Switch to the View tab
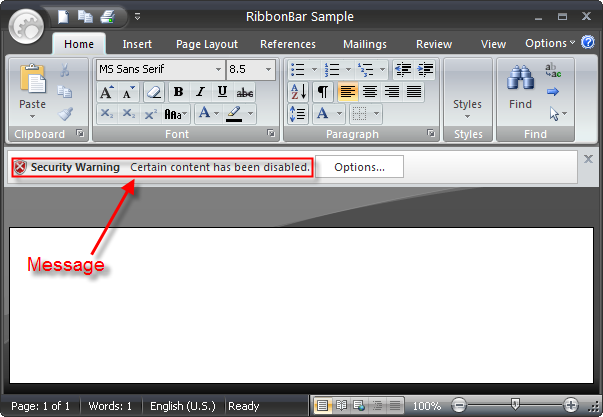The height and width of the screenshot is (417, 603). 493,44
